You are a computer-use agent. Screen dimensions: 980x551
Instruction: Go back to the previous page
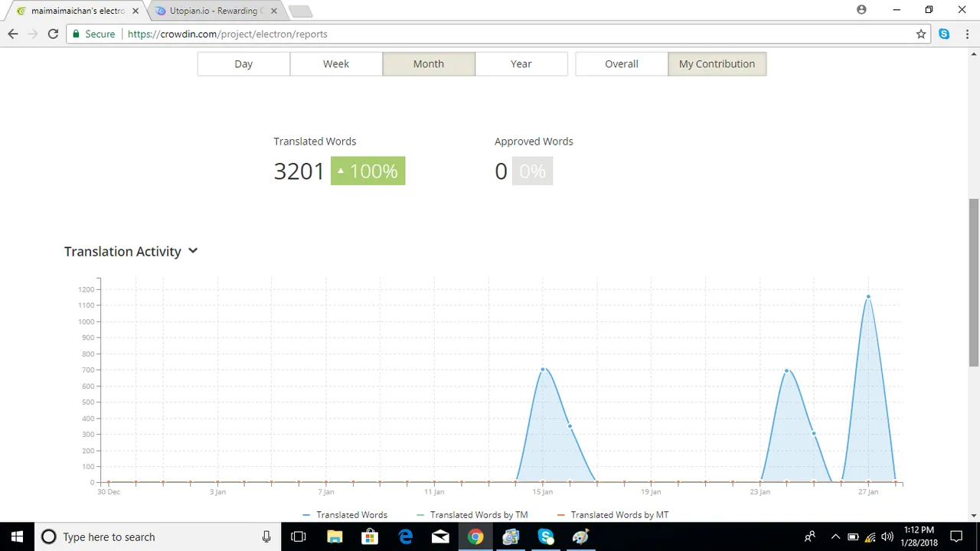(12, 34)
